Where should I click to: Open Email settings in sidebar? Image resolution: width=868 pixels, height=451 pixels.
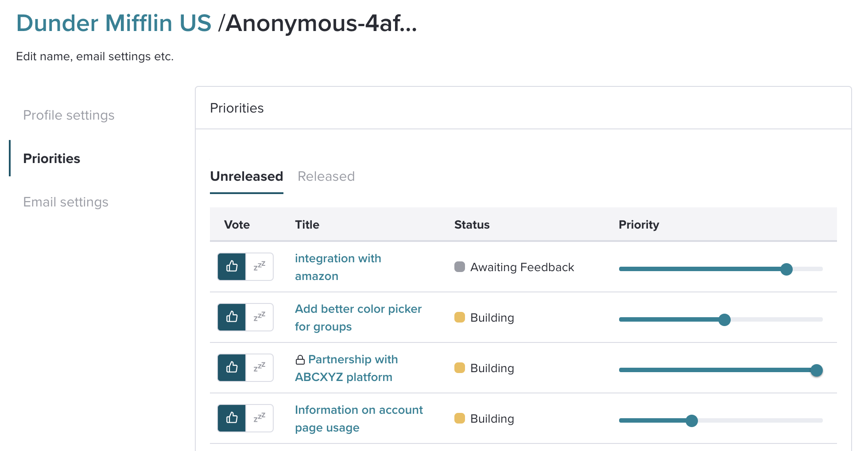pos(66,202)
